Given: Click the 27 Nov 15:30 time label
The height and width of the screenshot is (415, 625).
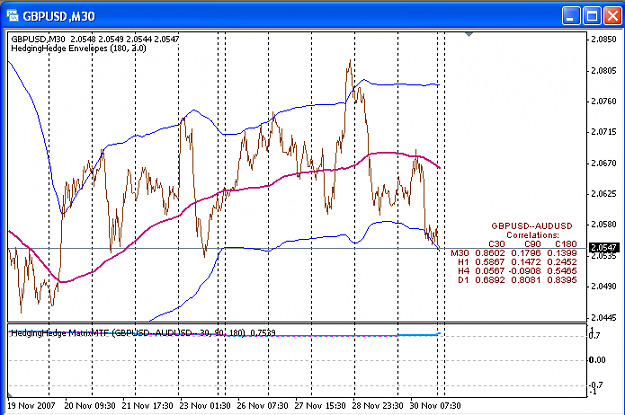Looking at the screenshot, I should click(x=320, y=406).
